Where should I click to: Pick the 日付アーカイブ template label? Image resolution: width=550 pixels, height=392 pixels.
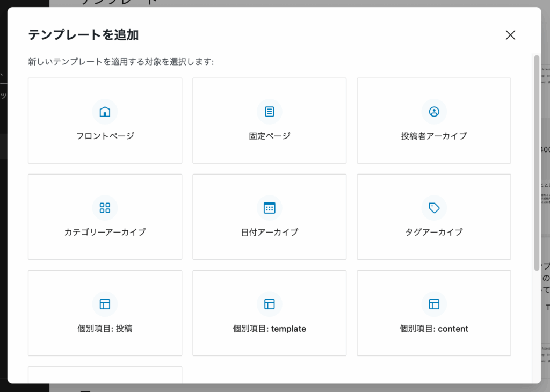pos(270,232)
